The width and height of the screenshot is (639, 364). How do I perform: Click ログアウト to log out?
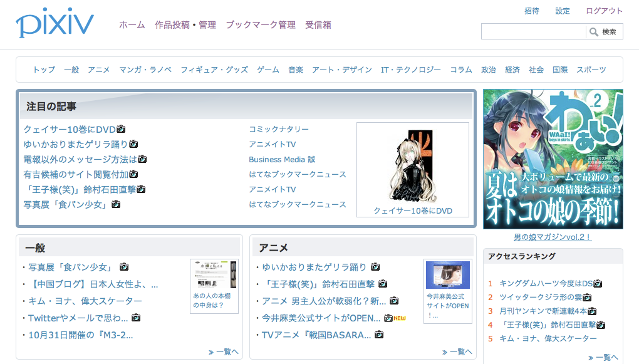coord(605,11)
